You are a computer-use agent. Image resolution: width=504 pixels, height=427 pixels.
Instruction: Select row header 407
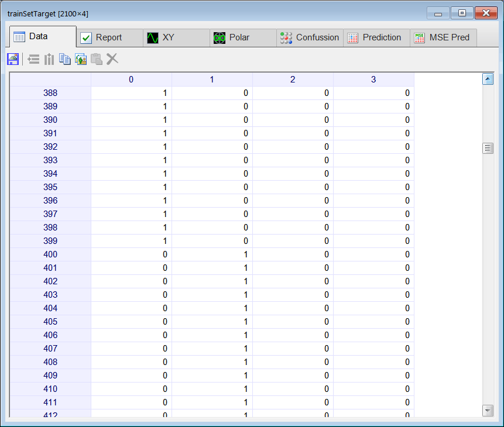tap(50, 349)
